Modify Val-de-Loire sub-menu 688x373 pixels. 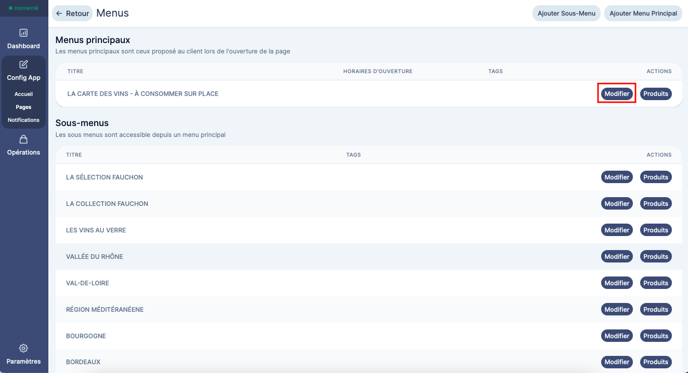616,283
